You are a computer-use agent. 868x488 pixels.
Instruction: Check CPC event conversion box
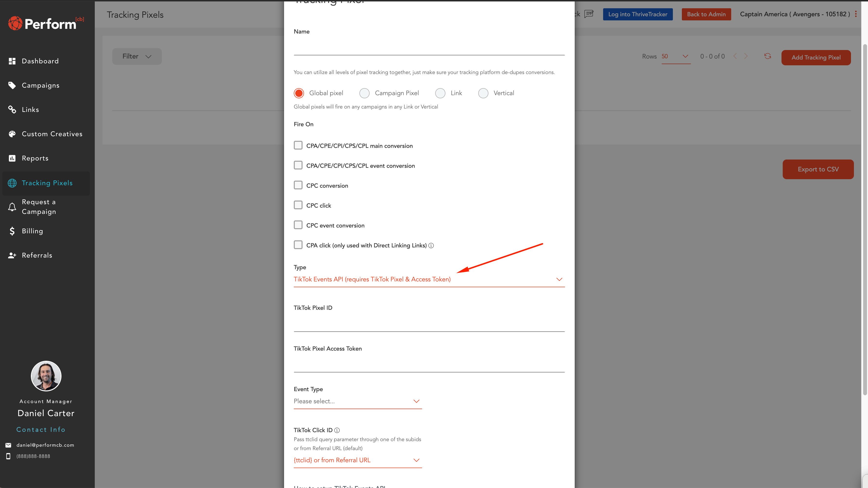pos(298,225)
